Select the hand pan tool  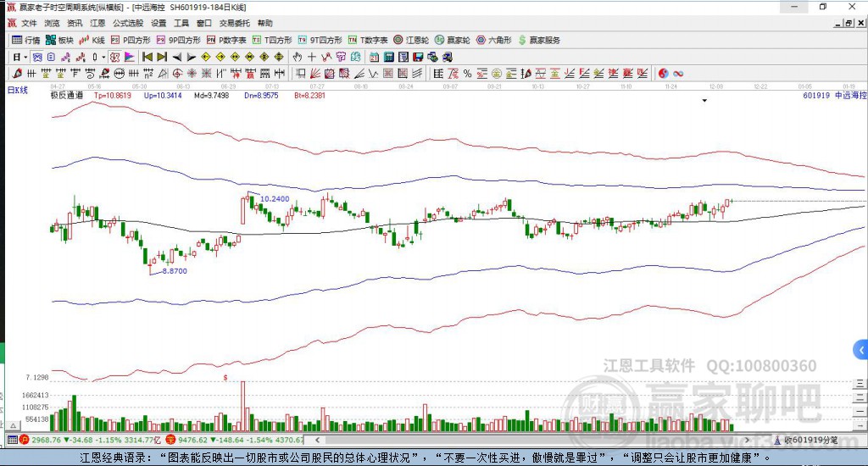pyautogui.click(x=298, y=57)
